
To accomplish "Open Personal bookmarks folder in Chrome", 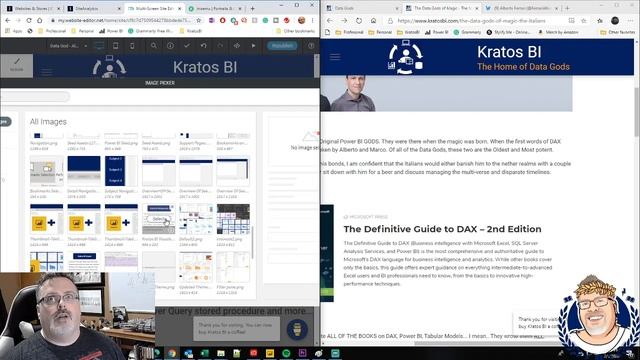I will pos(82,31).
